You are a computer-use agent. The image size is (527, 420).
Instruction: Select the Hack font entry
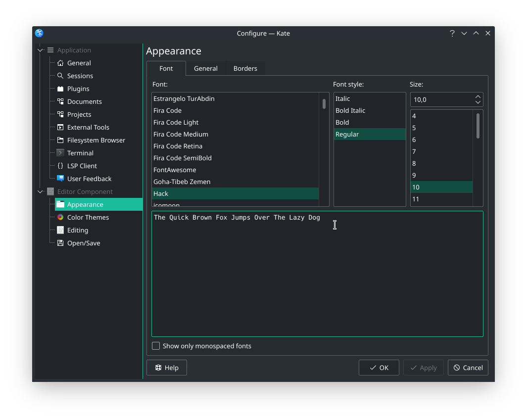click(x=235, y=193)
